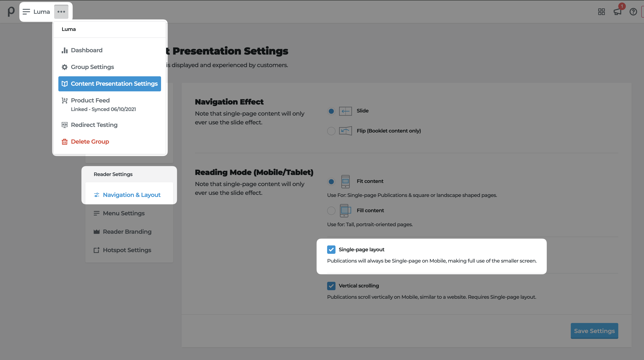Disable the Vertical scrolling checkbox
This screenshot has width=644, height=360.
coord(331,286)
